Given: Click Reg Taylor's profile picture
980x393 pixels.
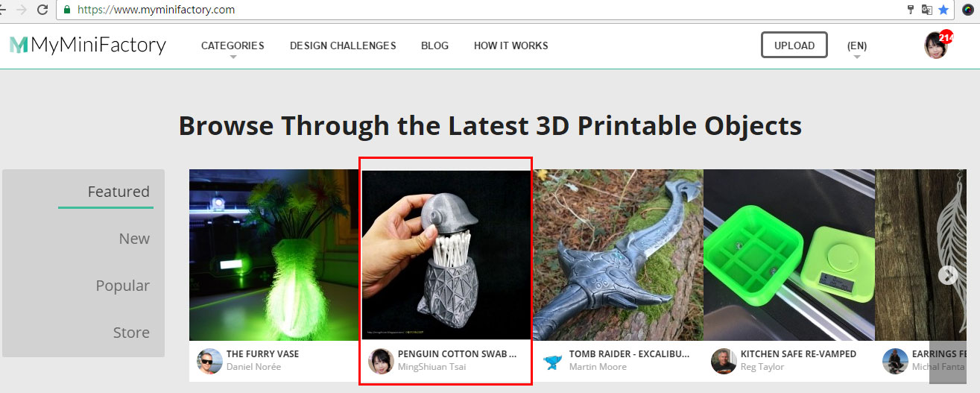Looking at the screenshot, I should [x=724, y=361].
